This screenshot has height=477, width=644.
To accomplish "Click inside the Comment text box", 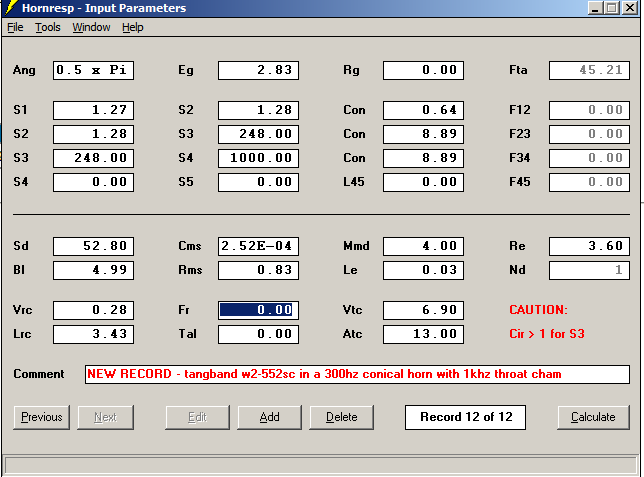I will (357, 374).
